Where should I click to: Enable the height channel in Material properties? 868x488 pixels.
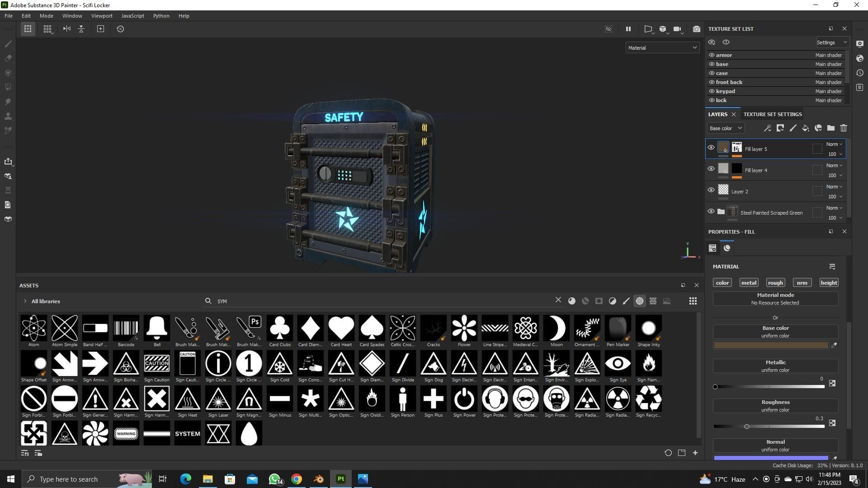[x=829, y=282]
